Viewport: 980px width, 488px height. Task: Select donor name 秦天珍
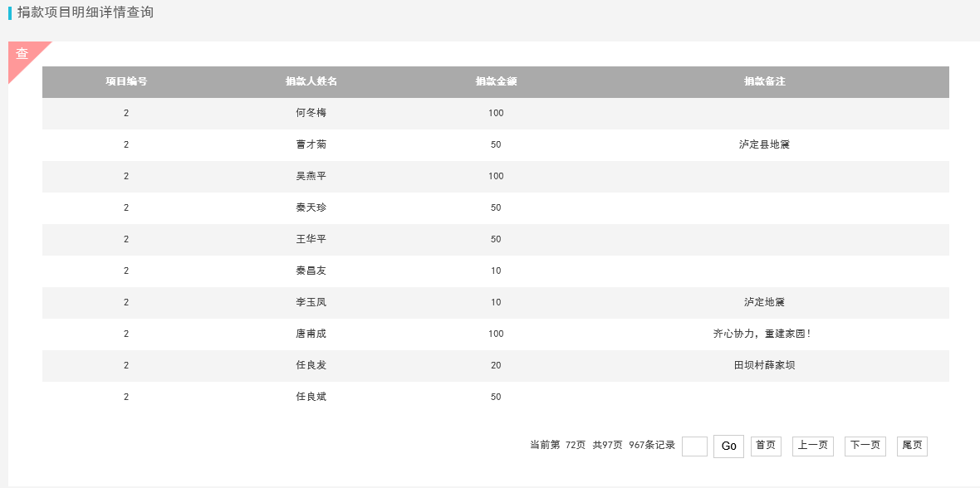(x=311, y=207)
